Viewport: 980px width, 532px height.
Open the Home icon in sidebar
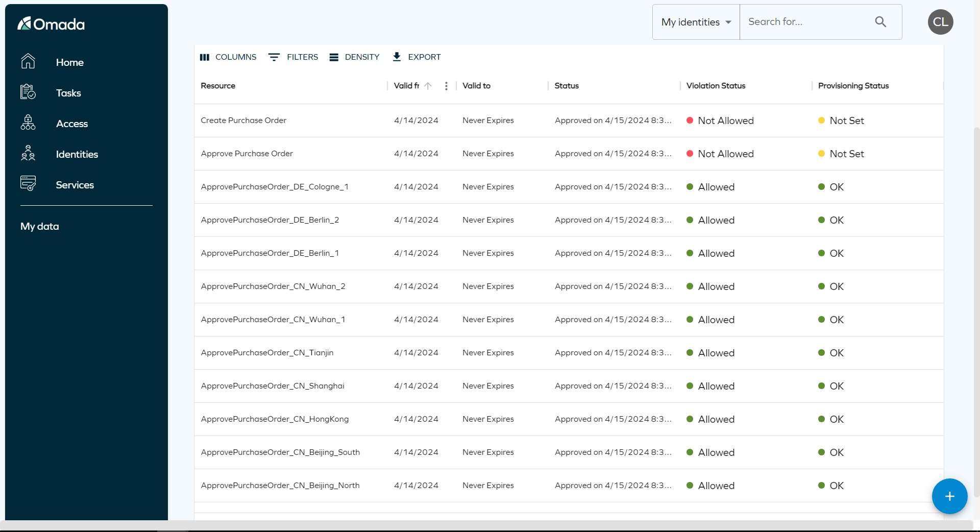(x=28, y=62)
